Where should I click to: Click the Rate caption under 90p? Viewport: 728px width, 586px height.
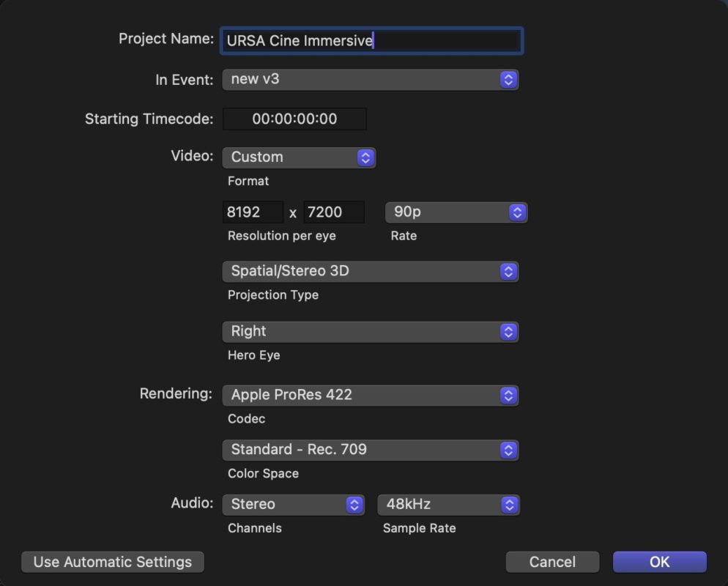(x=404, y=236)
